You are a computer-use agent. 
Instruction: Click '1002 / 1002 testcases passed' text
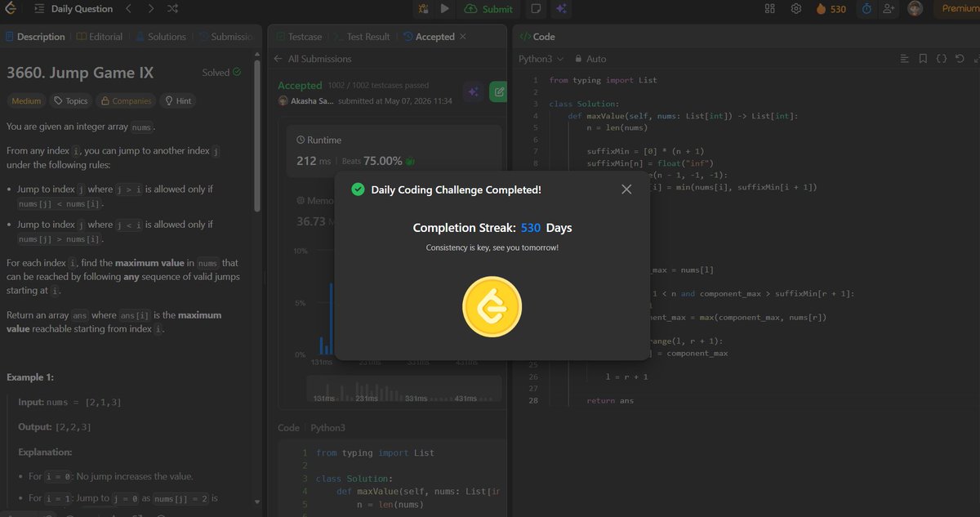(x=378, y=85)
